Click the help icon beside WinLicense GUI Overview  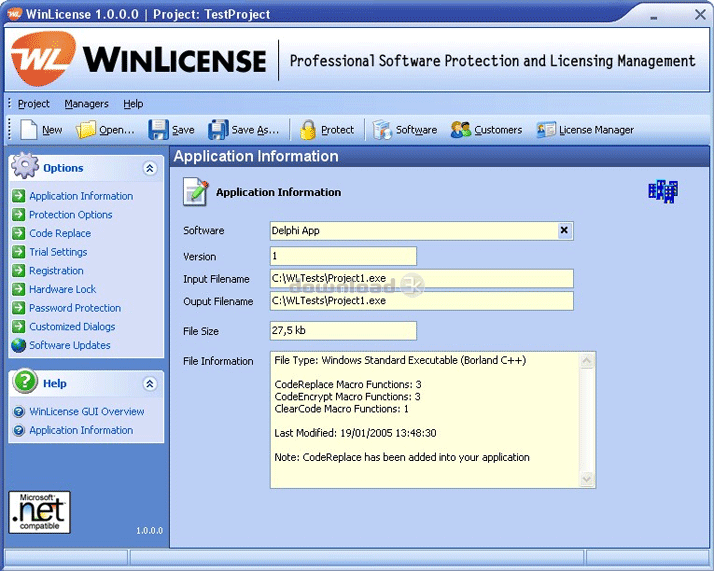tap(19, 412)
